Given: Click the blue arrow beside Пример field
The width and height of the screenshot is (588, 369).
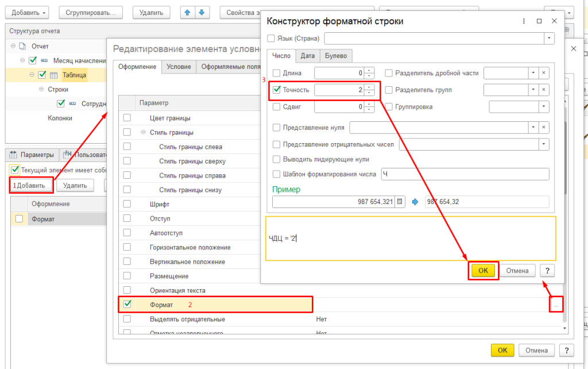Looking at the screenshot, I should point(416,202).
